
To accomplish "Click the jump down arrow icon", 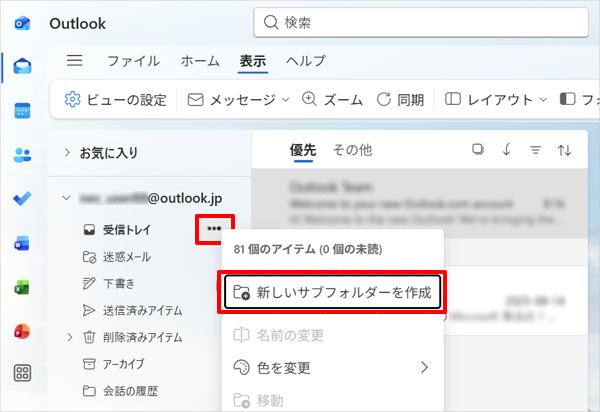I will pyautogui.click(x=507, y=149).
